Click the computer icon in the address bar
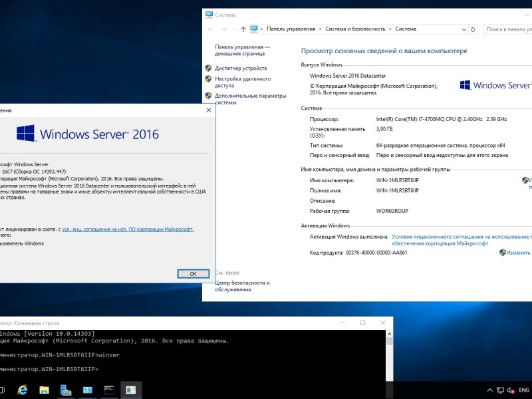 tap(254, 29)
